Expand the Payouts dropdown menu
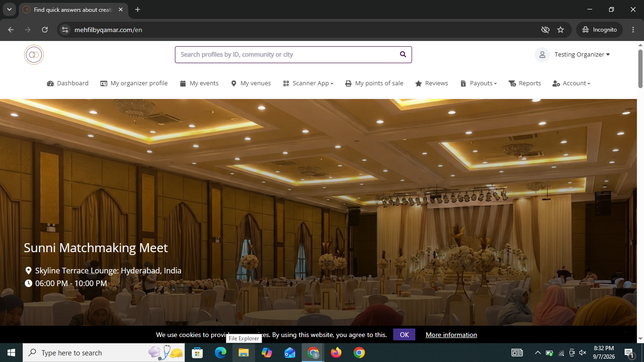 pos(479,83)
